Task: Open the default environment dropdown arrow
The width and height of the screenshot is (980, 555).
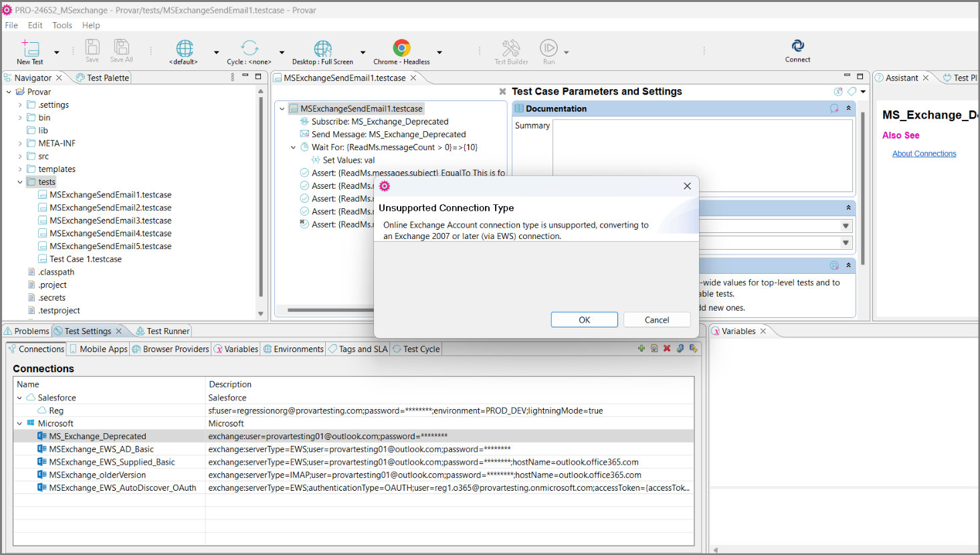Action: coord(216,52)
